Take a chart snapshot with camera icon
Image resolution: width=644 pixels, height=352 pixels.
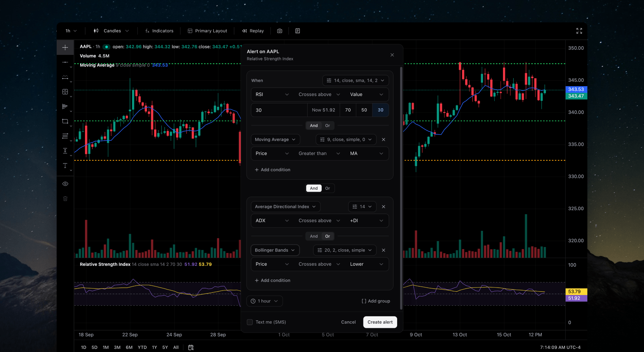279,31
